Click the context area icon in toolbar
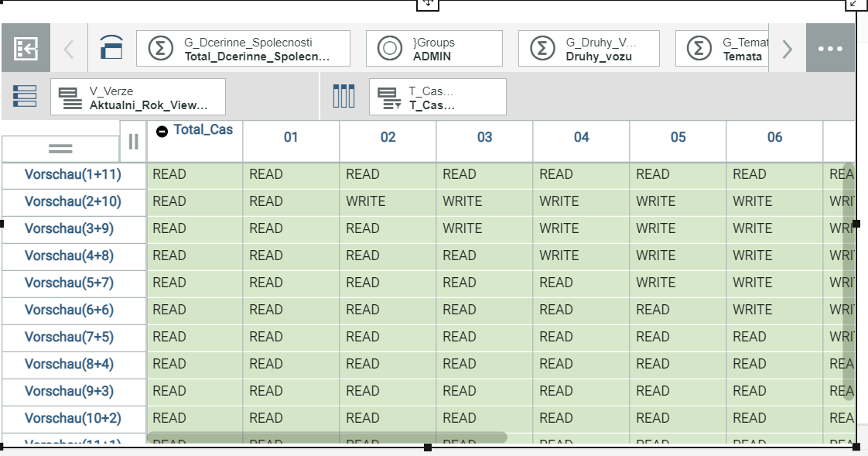The height and width of the screenshot is (456, 868). pos(111,48)
